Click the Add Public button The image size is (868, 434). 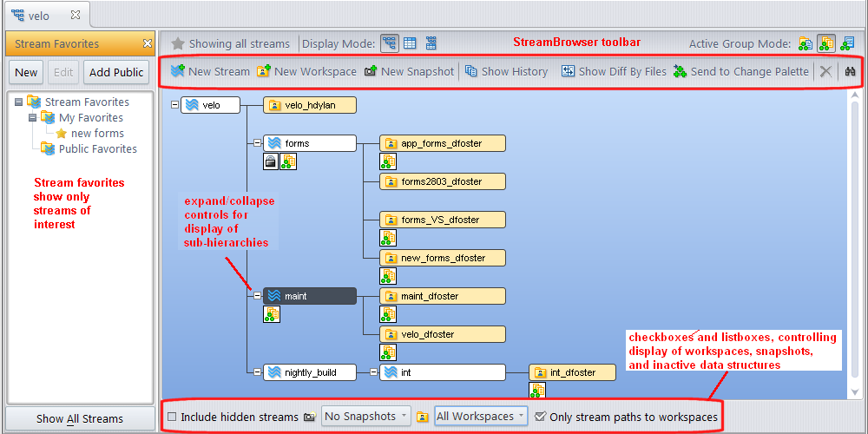[x=116, y=72]
